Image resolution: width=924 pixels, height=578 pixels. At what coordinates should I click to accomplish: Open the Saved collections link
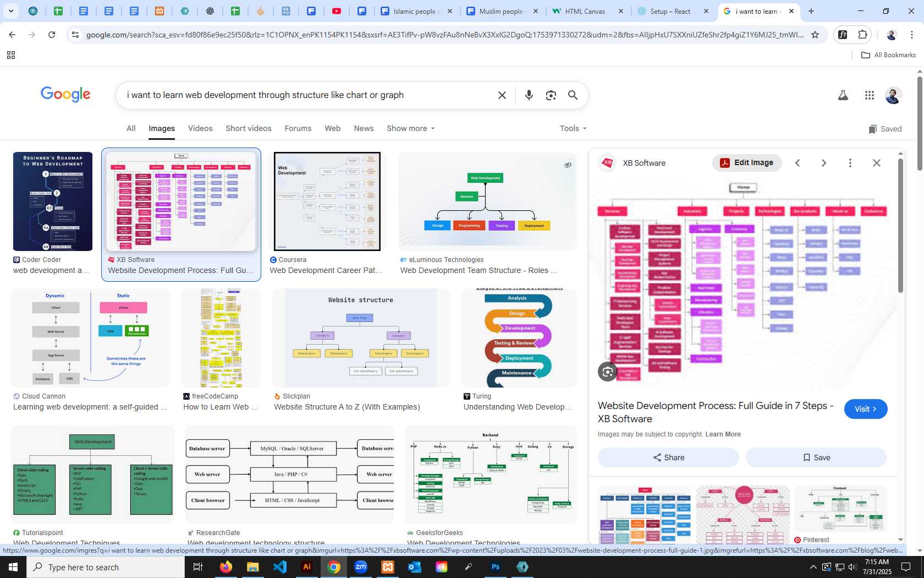coord(885,129)
